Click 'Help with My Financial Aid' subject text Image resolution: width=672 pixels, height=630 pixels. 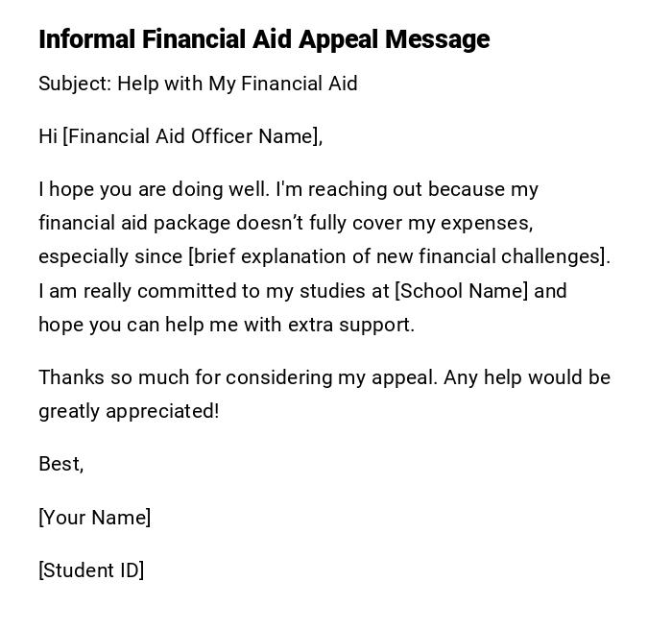[x=237, y=84]
